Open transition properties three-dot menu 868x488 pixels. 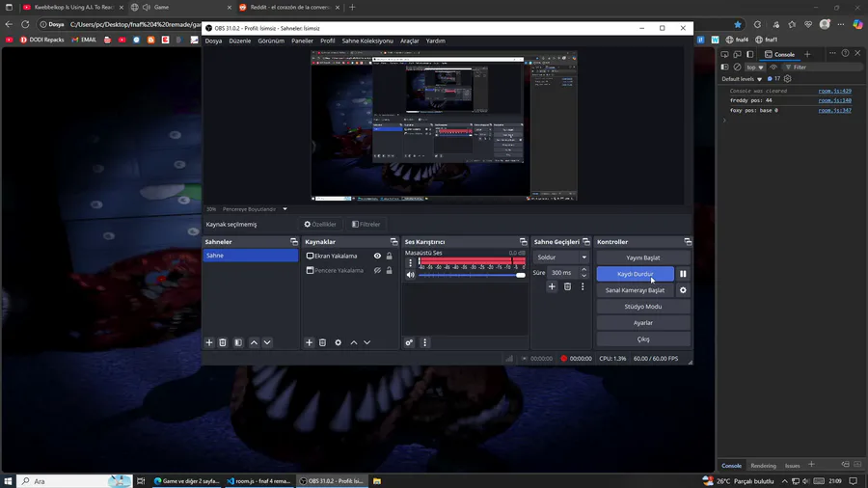(x=583, y=286)
